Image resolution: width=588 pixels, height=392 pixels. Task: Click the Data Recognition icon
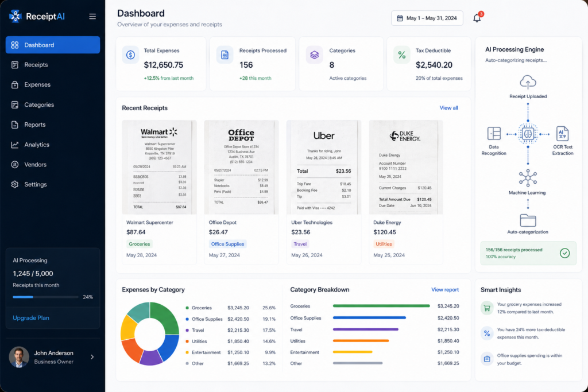[x=493, y=133]
